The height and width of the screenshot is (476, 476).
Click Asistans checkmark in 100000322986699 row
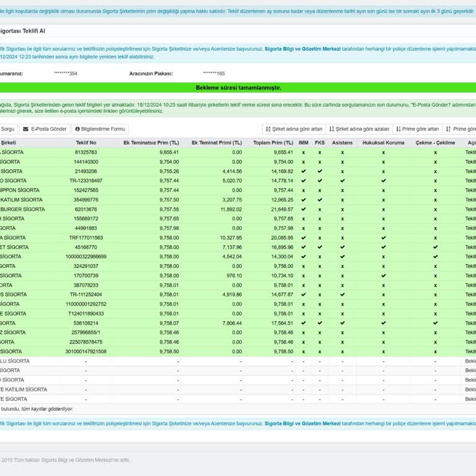(342, 257)
